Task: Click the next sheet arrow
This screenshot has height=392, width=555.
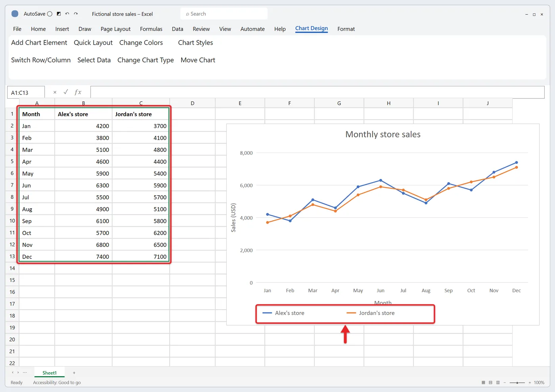Action: (x=18, y=373)
